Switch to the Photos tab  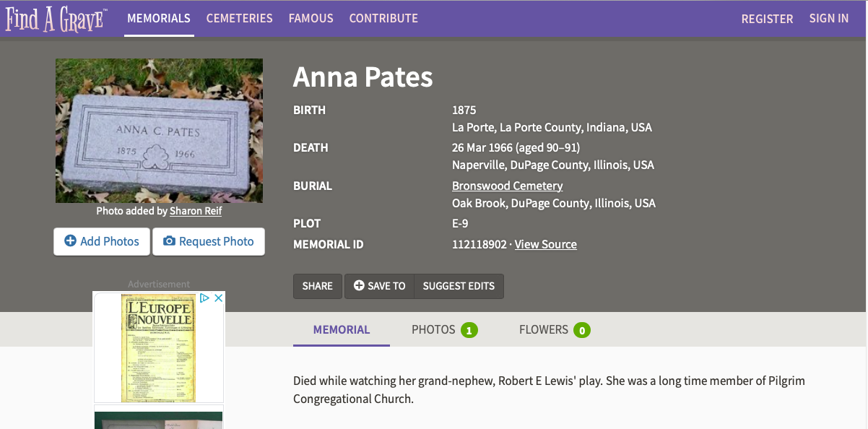click(x=433, y=329)
